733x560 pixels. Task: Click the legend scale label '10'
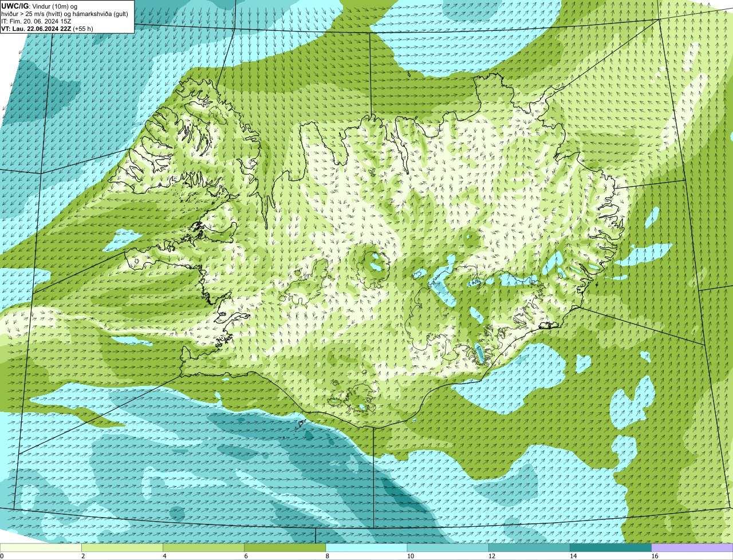click(410, 556)
